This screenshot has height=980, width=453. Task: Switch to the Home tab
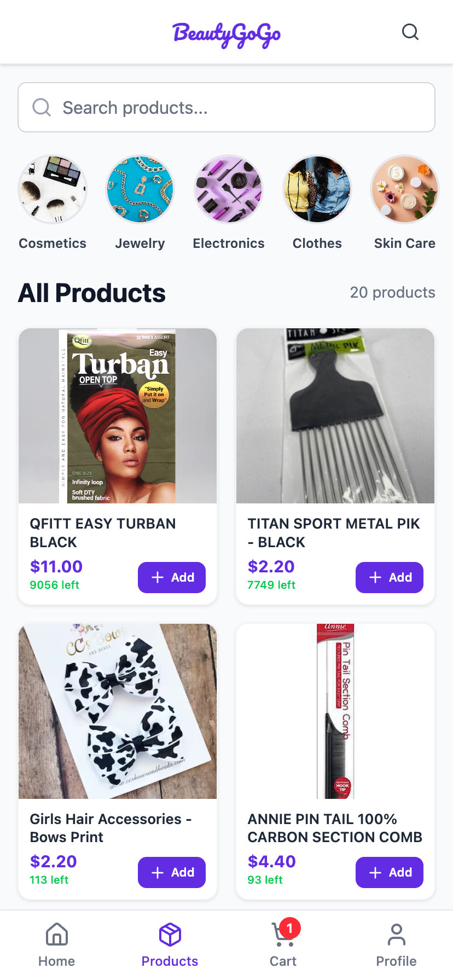point(56,944)
